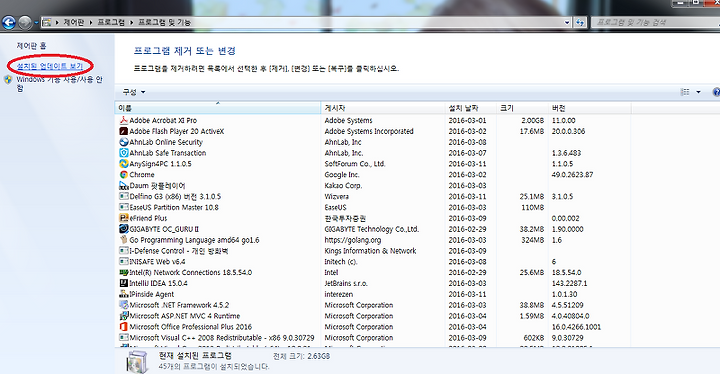The image size is (720, 374).
Task: Click the AhnLab Online Security icon
Action: point(124,142)
